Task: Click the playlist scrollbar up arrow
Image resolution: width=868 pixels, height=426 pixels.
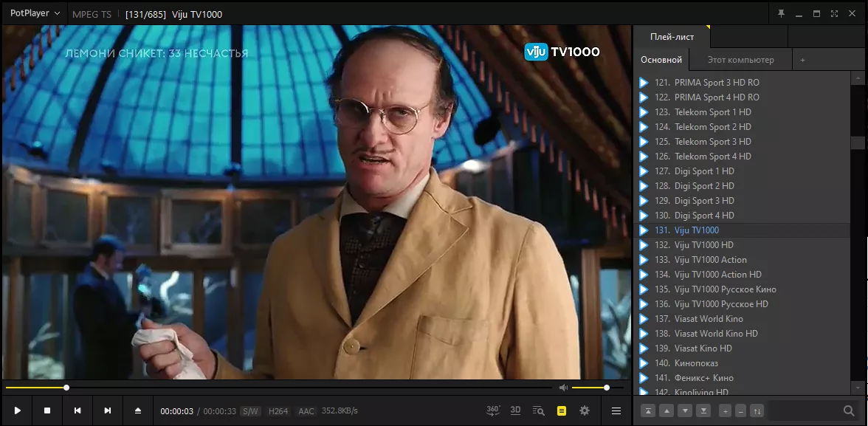Action: point(858,78)
